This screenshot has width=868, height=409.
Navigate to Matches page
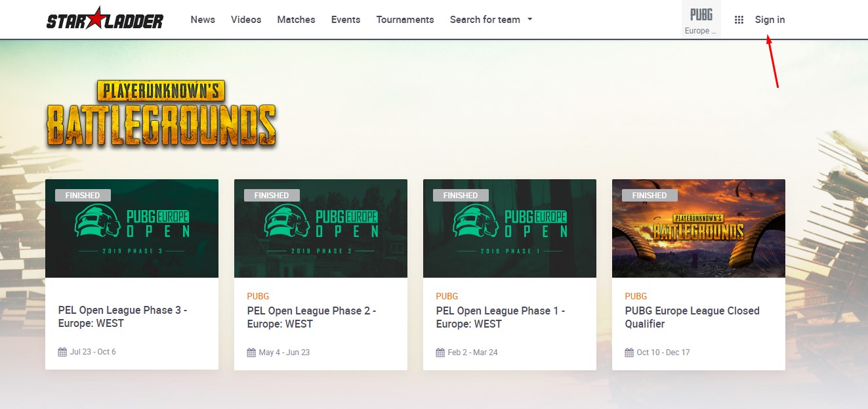(296, 20)
